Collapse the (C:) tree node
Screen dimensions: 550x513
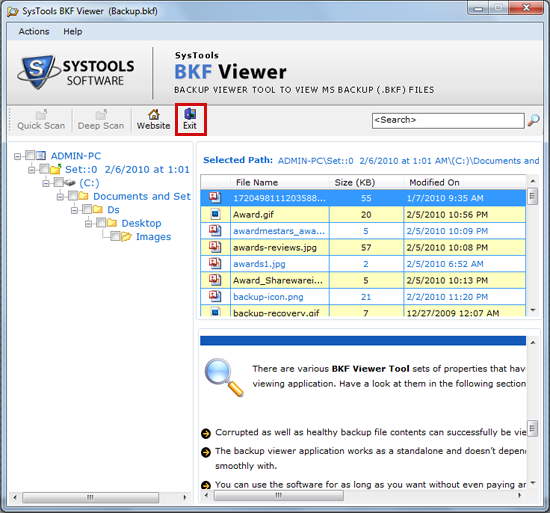(x=46, y=183)
